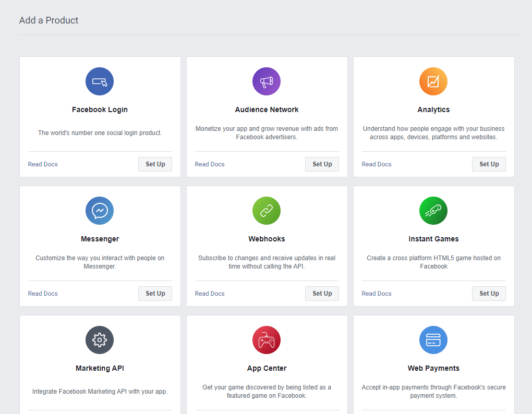Click 'Accept in-app payments' description
532x414 pixels.
pos(433,392)
